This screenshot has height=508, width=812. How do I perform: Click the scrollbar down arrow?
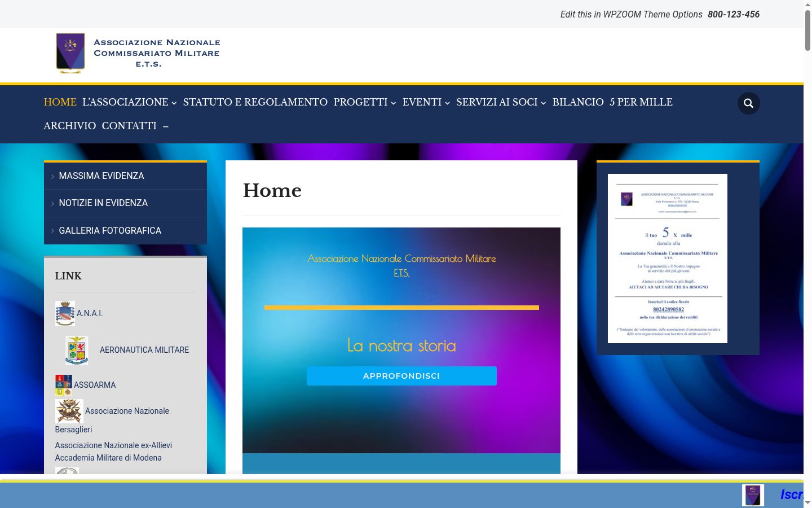(x=807, y=502)
